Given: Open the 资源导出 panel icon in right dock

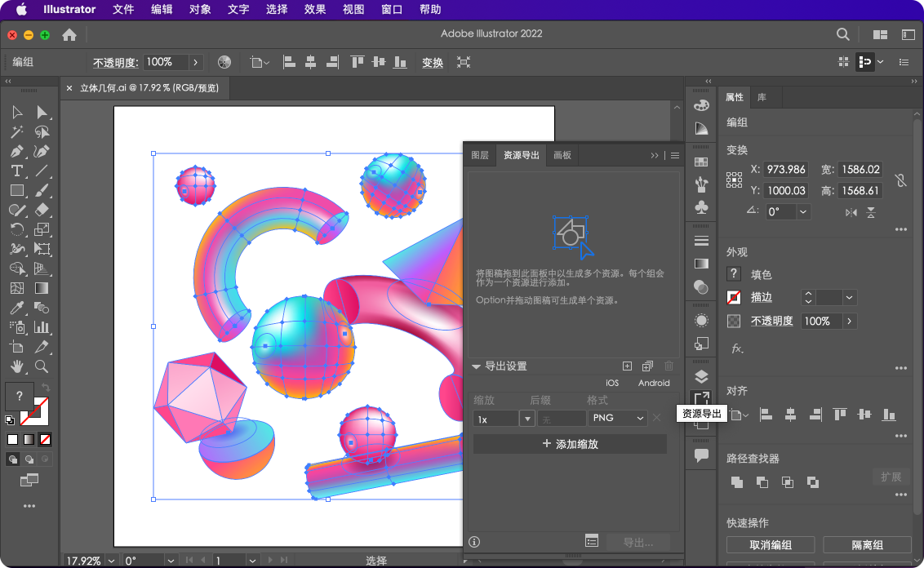Looking at the screenshot, I should coord(700,399).
